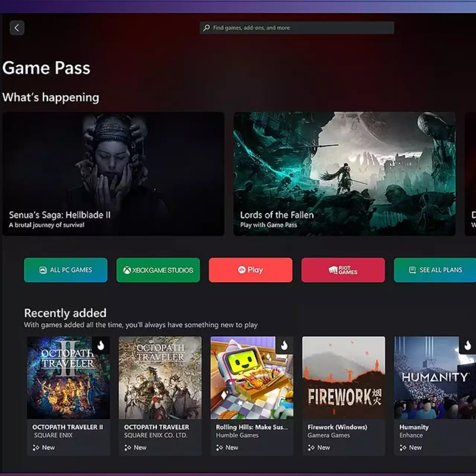Click SEE ALL PLANS button
This screenshot has width=476, height=476.
pyautogui.click(x=435, y=270)
